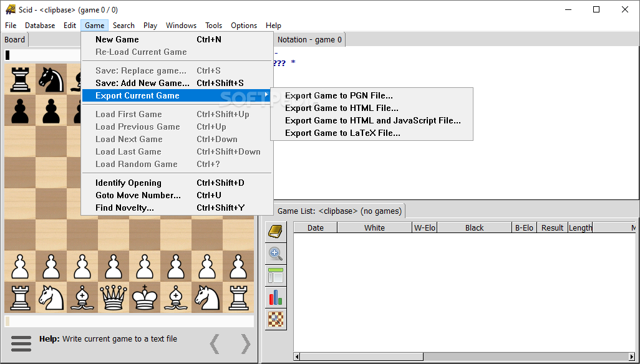The width and height of the screenshot is (640, 364).
Task: Open the Play menu
Action: [x=150, y=26]
